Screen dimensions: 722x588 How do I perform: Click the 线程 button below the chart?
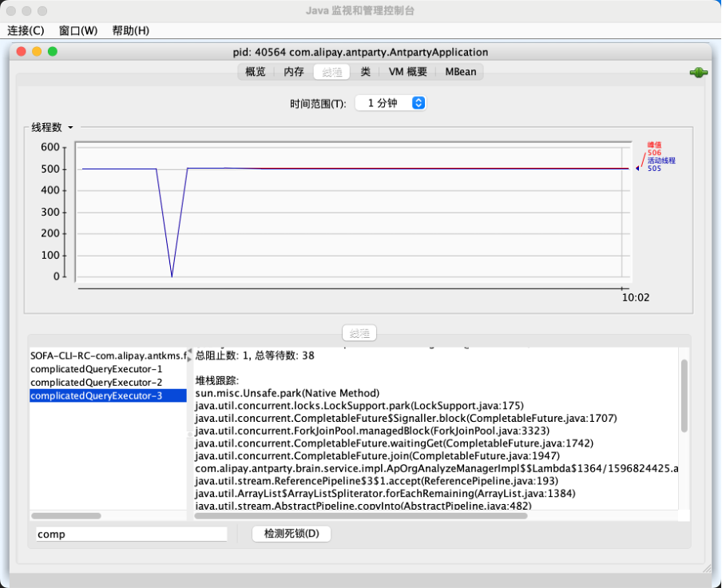point(359,333)
